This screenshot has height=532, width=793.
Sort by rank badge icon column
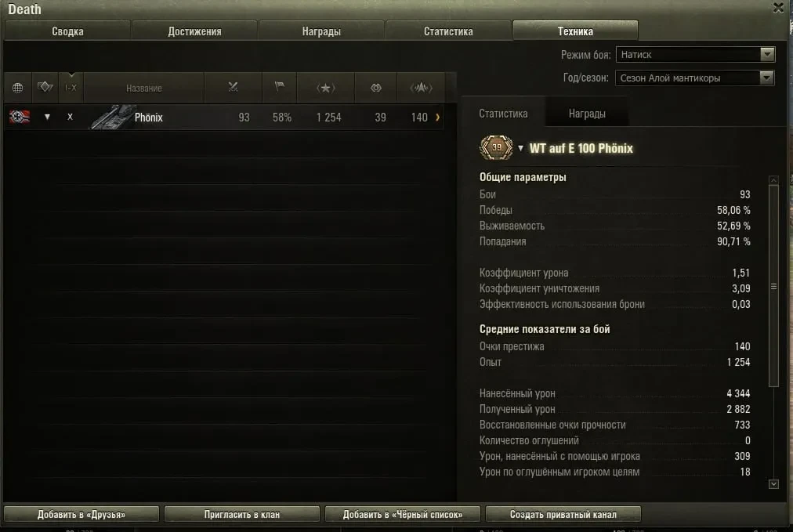coord(376,88)
